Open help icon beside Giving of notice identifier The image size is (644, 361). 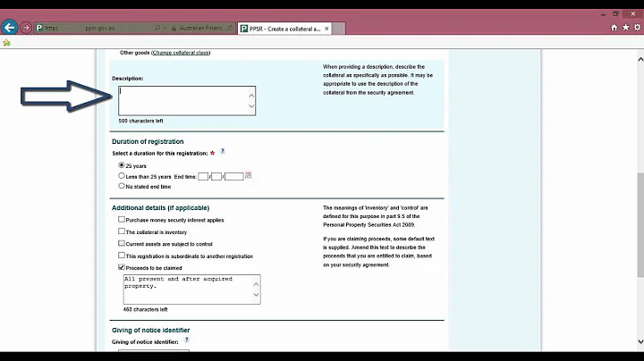point(186,340)
